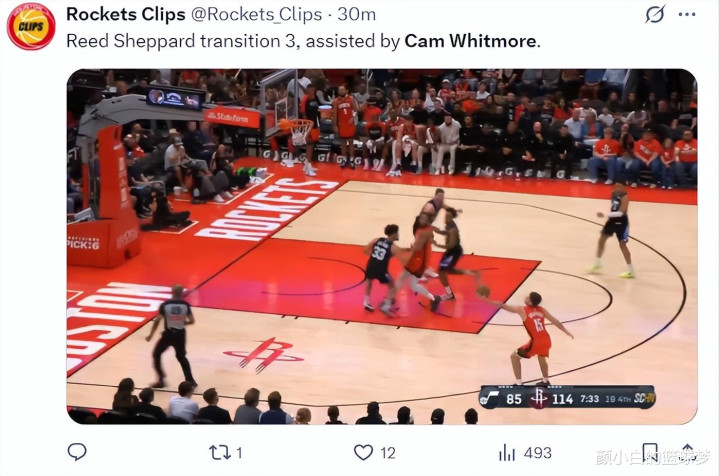
Task: Click the bold Cam Whitmore text
Action: [x=470, y=41]
